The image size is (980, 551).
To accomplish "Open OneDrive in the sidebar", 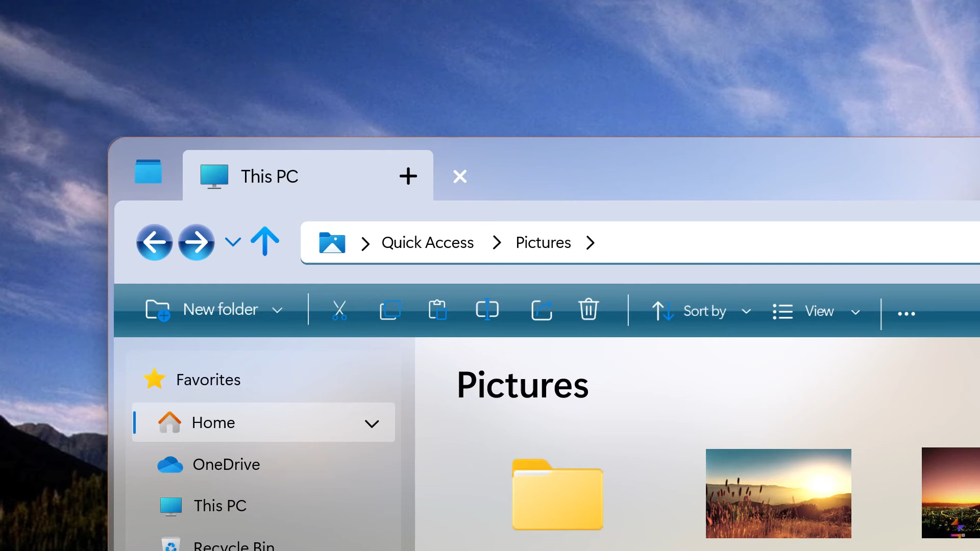I will pos(226,464).
